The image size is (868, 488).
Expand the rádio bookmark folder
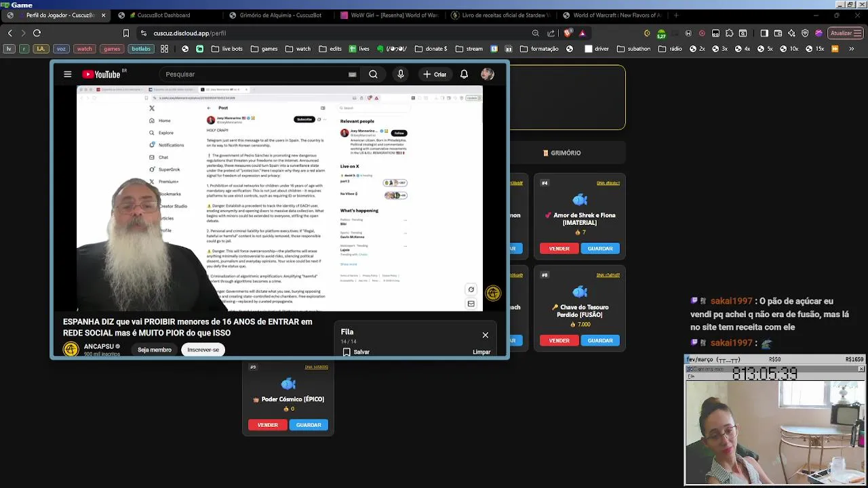[670, 49]
